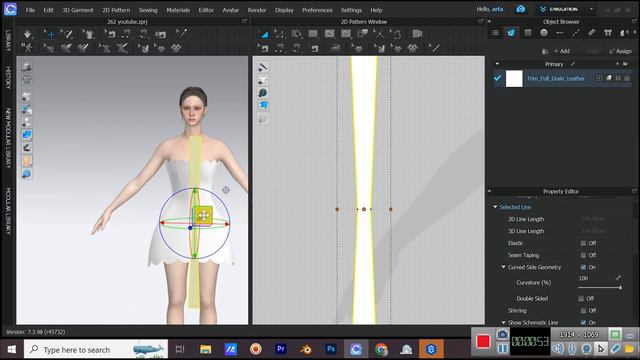
Task: Click the blue pattern icon in 2D window vertical toolbar
Action: pos(263,106)
